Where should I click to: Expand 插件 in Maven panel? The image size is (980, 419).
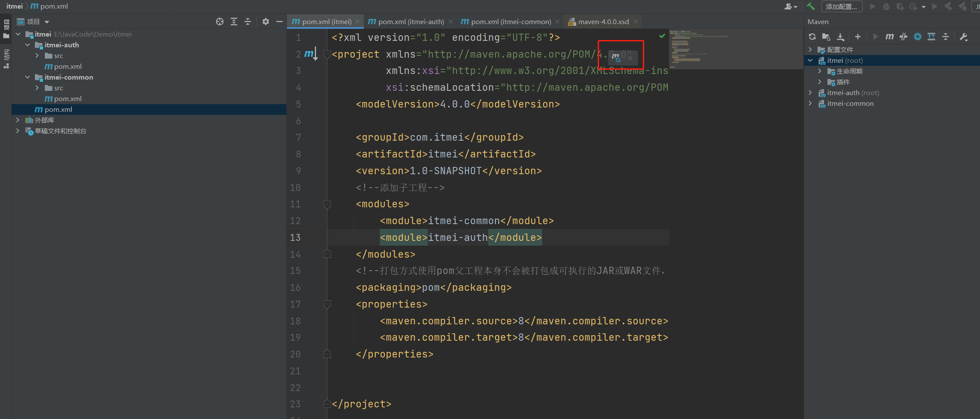[820, 82]
